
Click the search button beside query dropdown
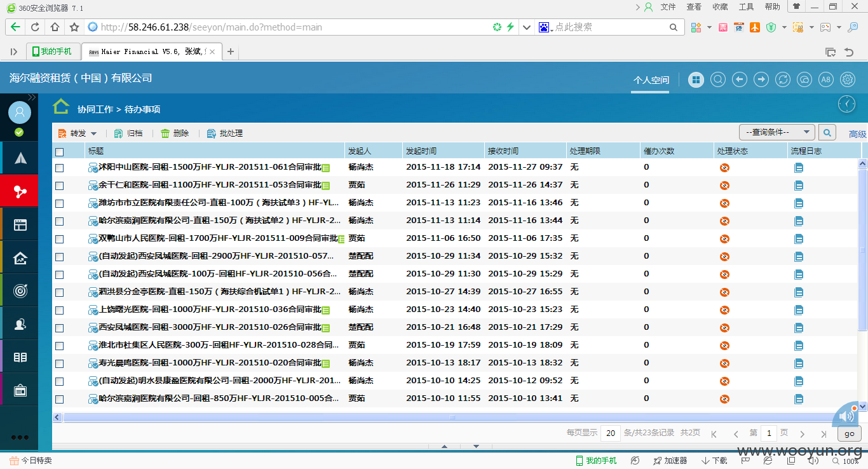click(x=827, y=132)
